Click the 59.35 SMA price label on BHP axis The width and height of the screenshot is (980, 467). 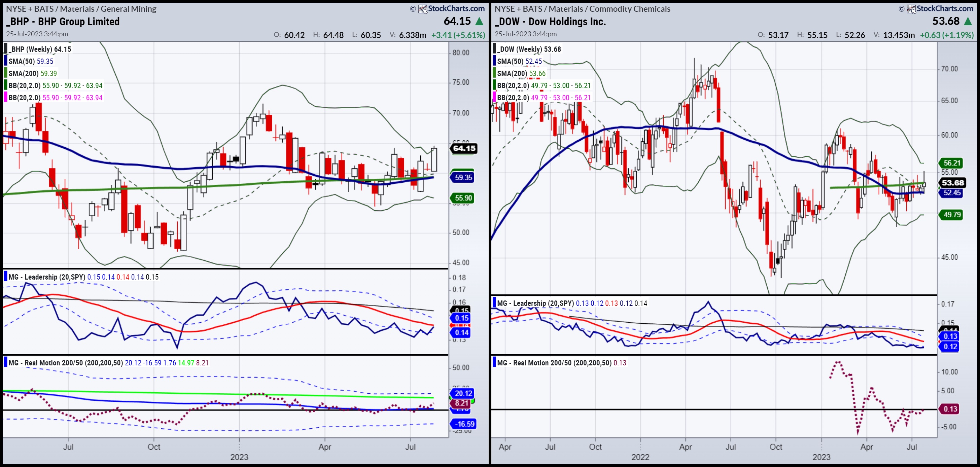coord(463,177)
